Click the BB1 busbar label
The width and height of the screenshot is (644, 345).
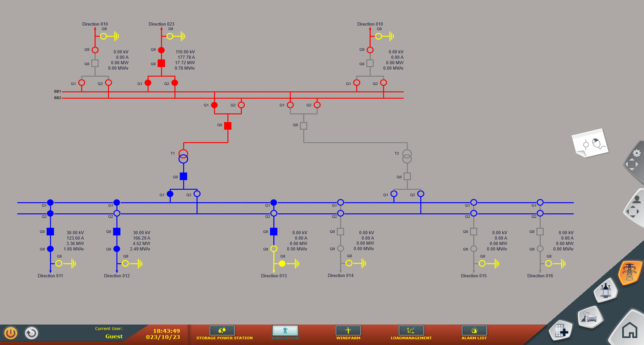click(58, 91)
